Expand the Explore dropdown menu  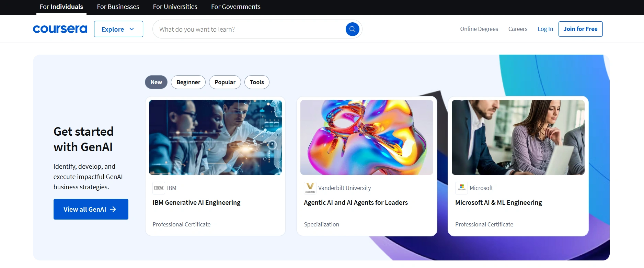tap(118, 29)
